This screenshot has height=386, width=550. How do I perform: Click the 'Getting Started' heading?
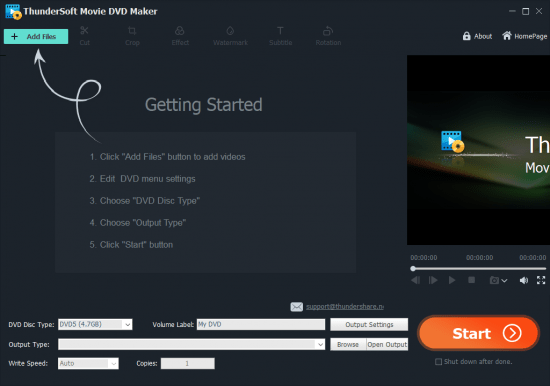click(203, 105)
